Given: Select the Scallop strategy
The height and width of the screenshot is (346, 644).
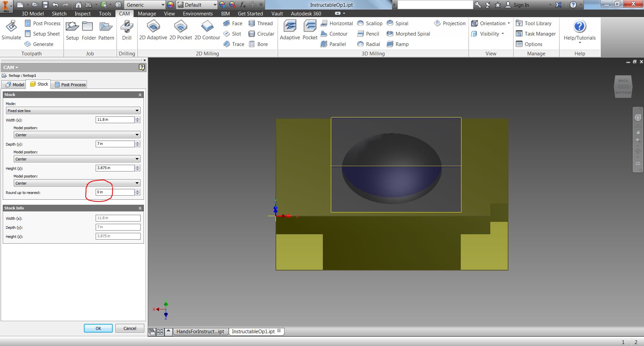Looking at the screenshot, I should pos(369,23).
